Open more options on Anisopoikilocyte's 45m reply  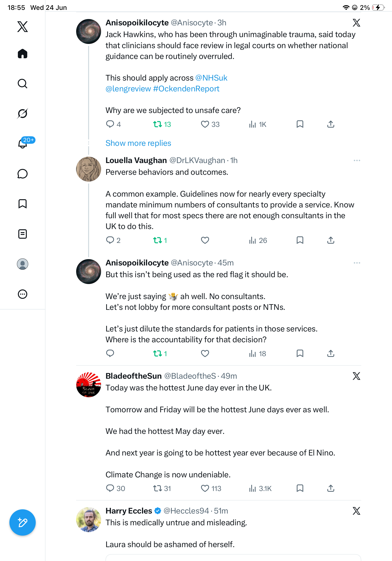click(x=357, y=263)
